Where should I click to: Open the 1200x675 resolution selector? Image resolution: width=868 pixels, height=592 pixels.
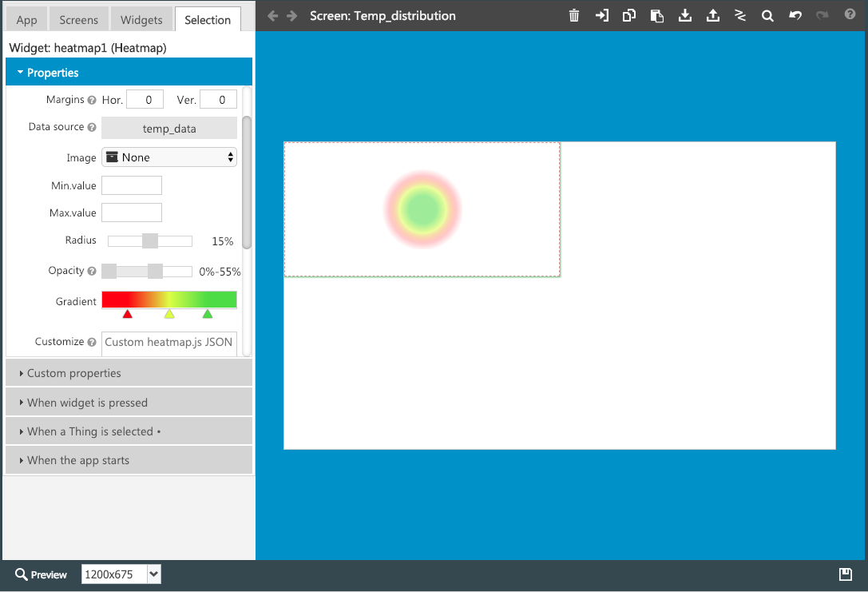121,574
